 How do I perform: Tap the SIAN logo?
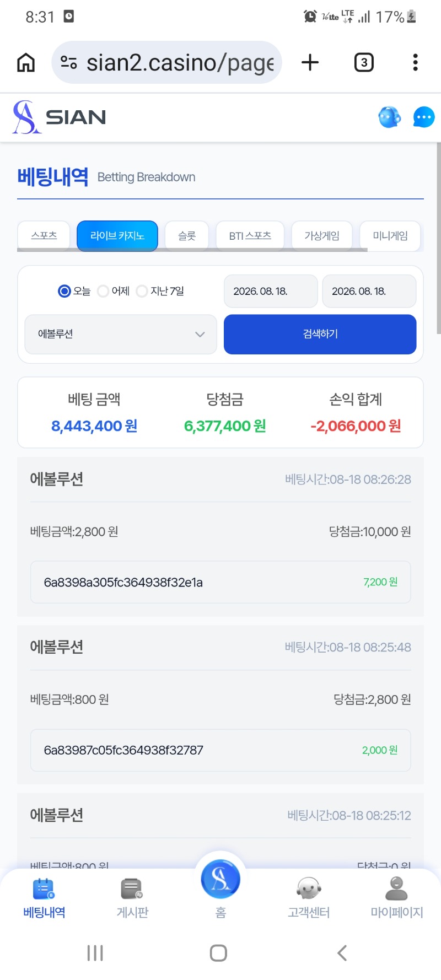60,117
